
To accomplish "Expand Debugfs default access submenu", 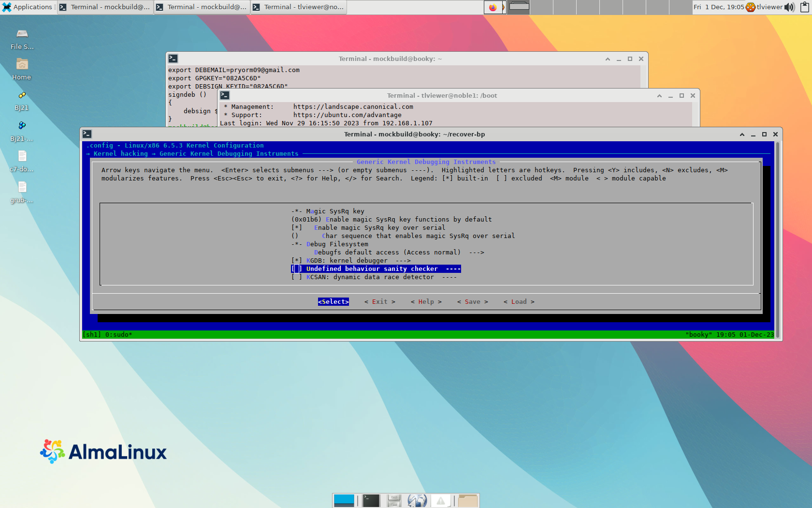I will (399, 253).
